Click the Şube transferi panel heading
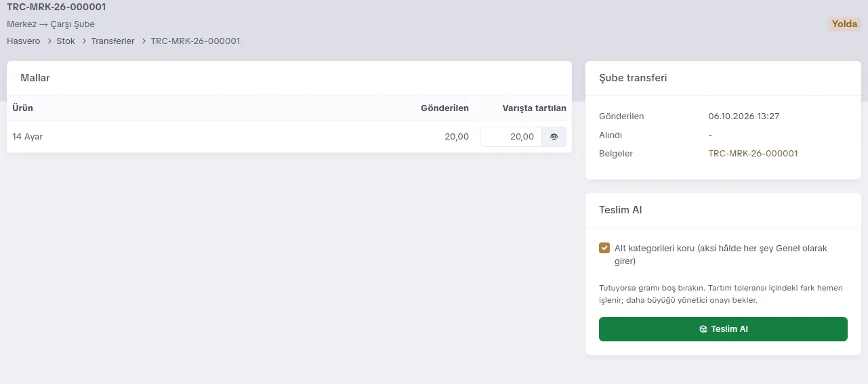This screenshot has width=868, height=384. tap(633, 78)
